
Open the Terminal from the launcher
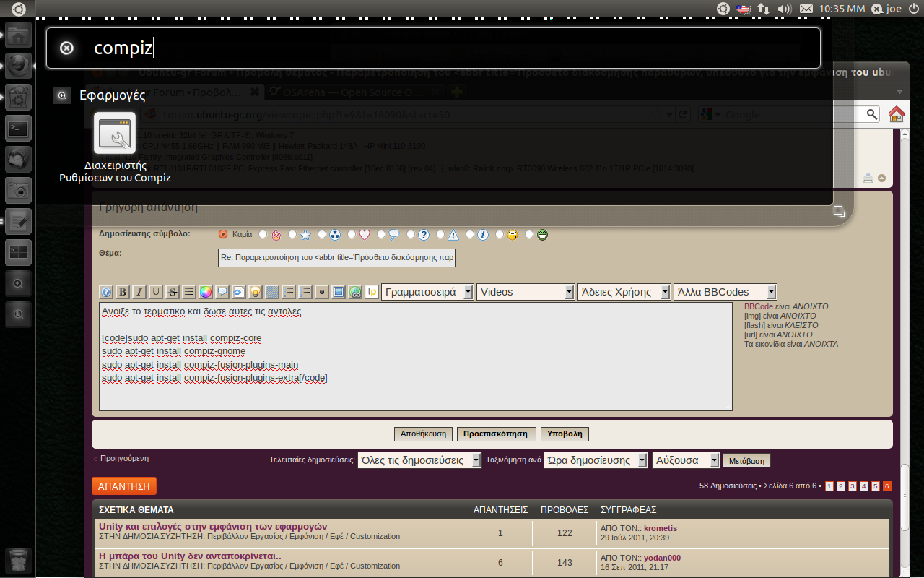pos(18,129)
